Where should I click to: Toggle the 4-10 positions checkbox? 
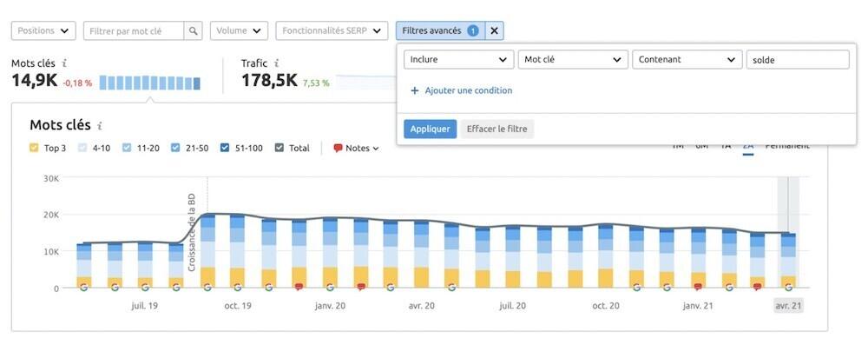[x=82, y=148]
